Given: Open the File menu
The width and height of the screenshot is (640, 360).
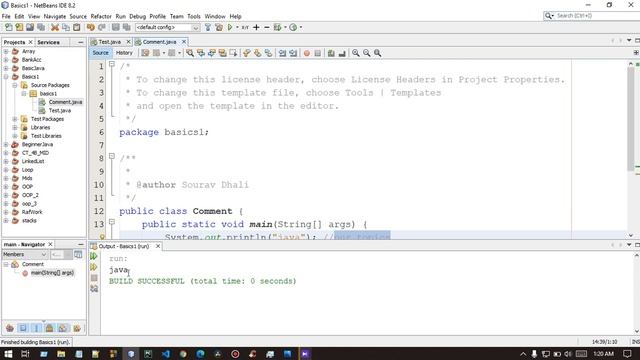Looking at the screenshot, I should click(6, 16).
